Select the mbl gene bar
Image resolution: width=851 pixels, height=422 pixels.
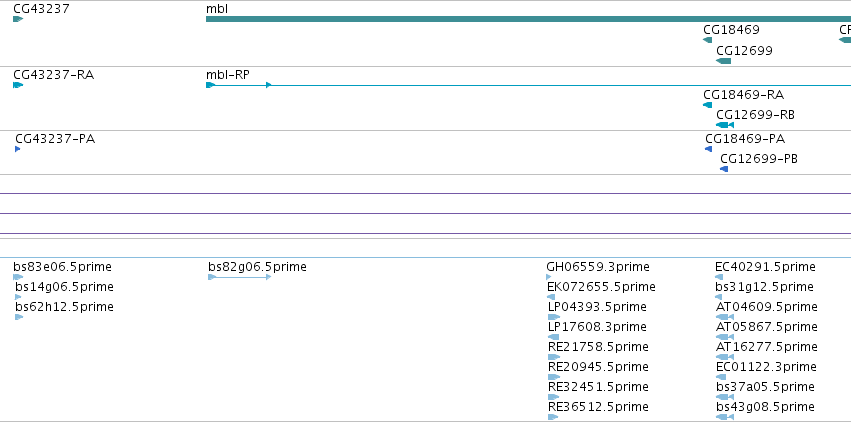point(528,19)
